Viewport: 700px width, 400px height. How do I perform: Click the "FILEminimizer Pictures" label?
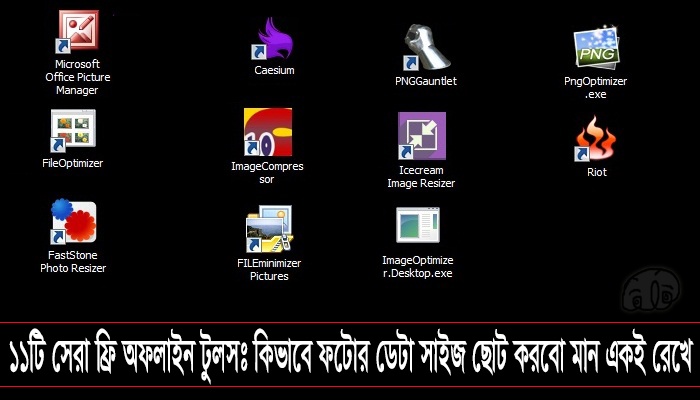(269, 270)
